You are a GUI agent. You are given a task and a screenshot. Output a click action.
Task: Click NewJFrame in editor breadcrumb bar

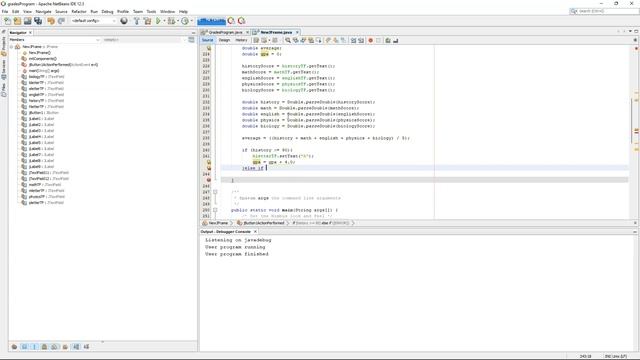point(218,223)
